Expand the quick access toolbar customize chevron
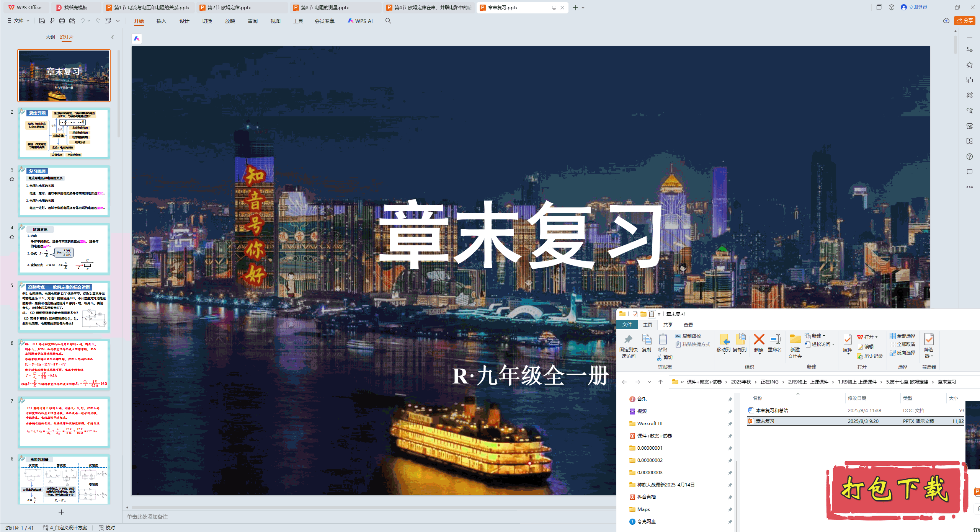Image resolution: width=980 pixels, height=532 pixels. point(118,21)
